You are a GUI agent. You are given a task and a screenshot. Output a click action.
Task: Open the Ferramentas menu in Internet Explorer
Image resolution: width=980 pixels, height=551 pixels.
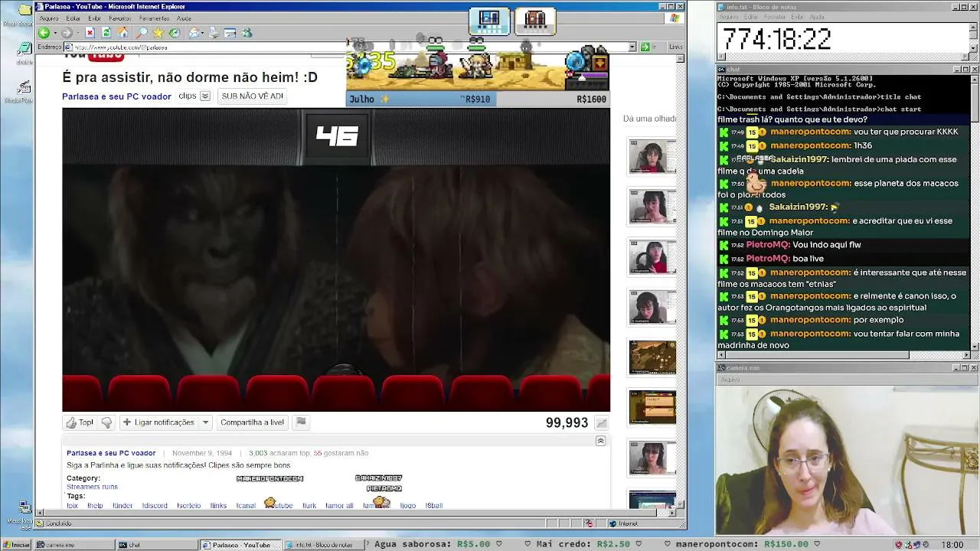click(155, 18)
